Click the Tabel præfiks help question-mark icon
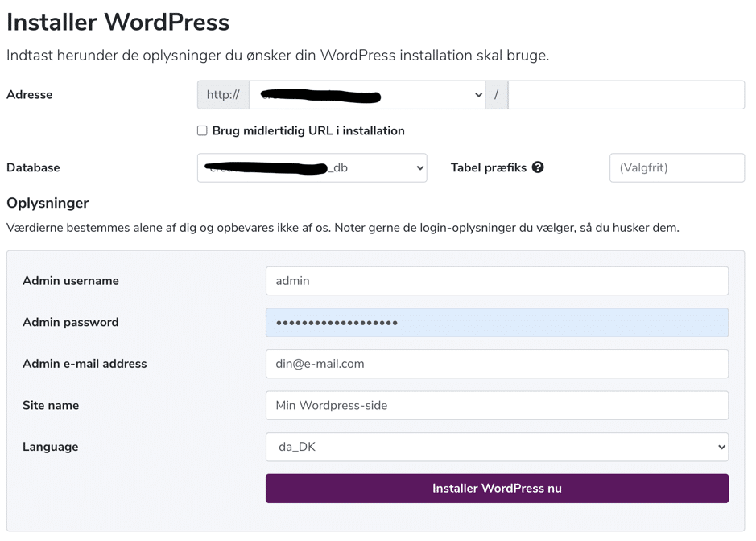 (538, 167)
